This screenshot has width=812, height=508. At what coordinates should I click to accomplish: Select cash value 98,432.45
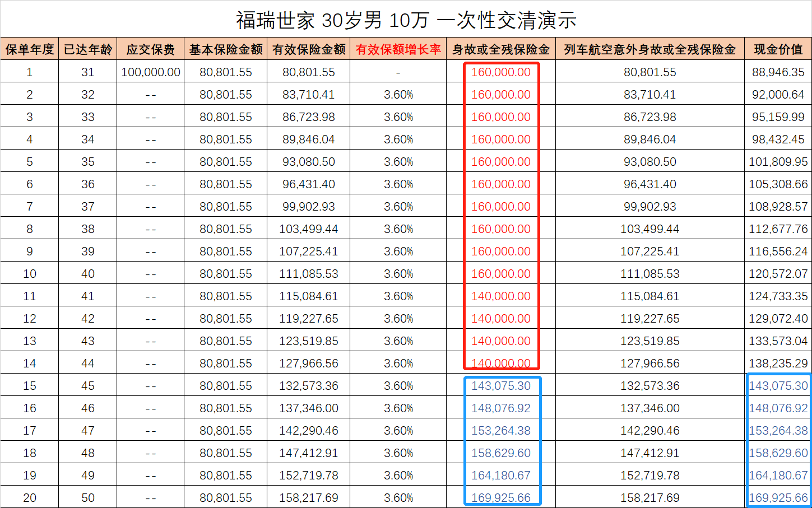[x=778, y=139]
